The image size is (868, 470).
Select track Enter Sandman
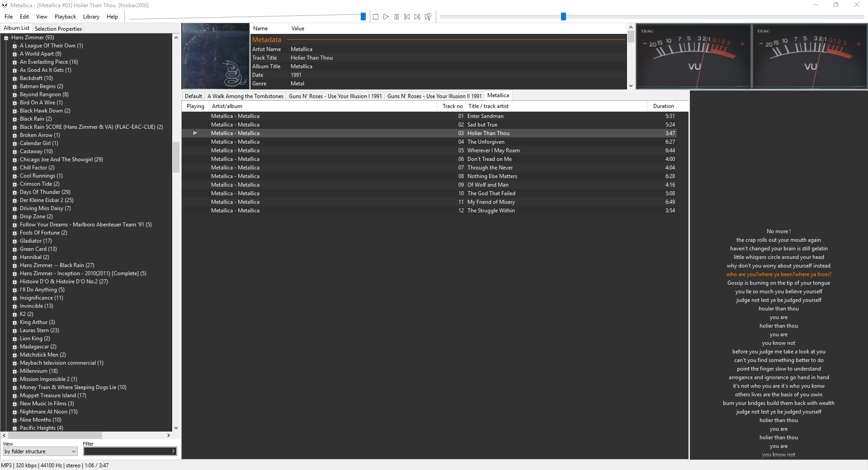point(429,116)
